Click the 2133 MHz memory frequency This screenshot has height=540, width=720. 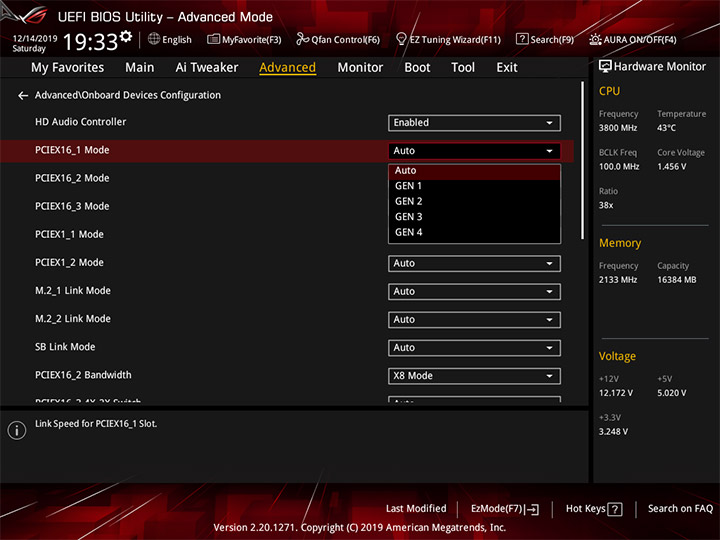[x=618, y=280]
